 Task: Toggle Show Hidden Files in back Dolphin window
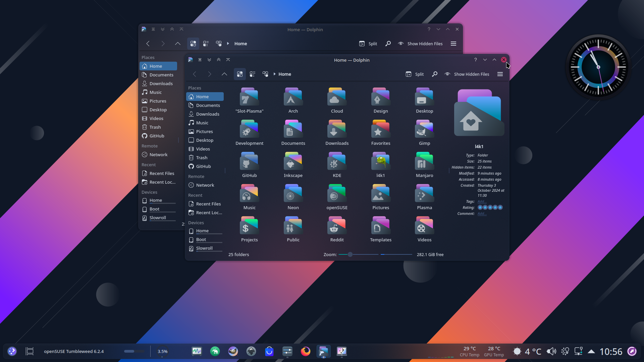pos(420,44)
